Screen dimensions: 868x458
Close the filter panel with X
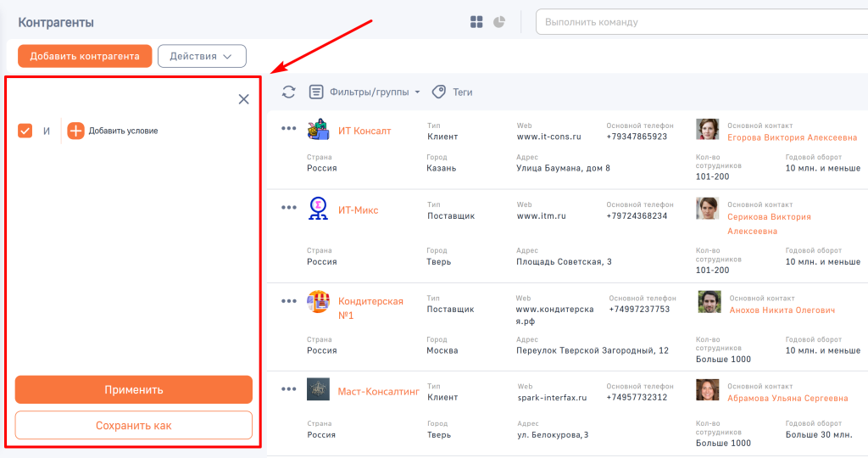point(244,99)
